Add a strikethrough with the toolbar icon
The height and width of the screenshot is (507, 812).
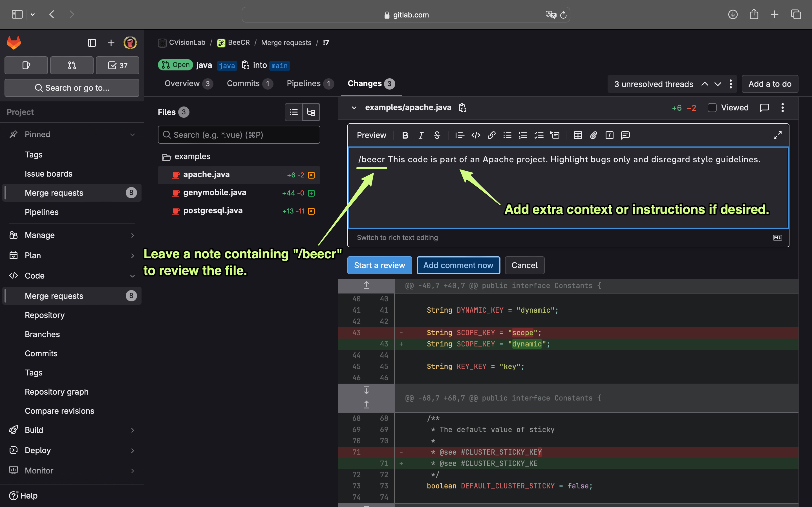(x=437, y=135)
